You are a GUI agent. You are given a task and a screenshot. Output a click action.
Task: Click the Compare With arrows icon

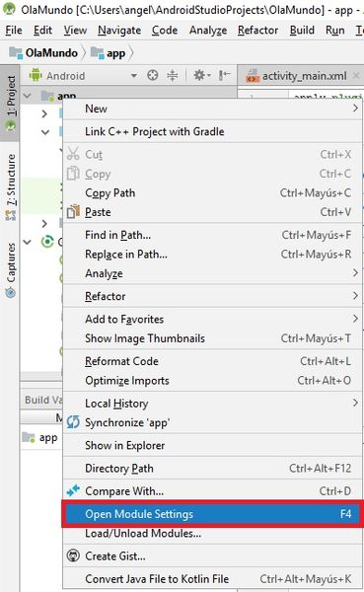73,490
